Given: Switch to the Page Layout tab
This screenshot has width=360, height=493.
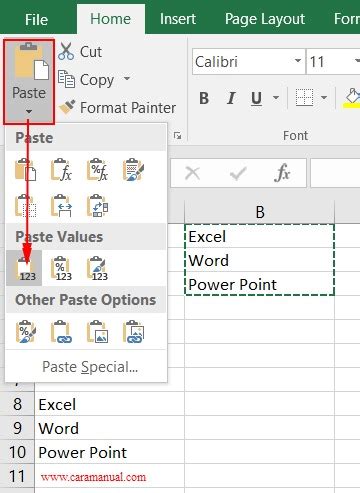Looking at the screenshot, I should click(x=265, y=19).
